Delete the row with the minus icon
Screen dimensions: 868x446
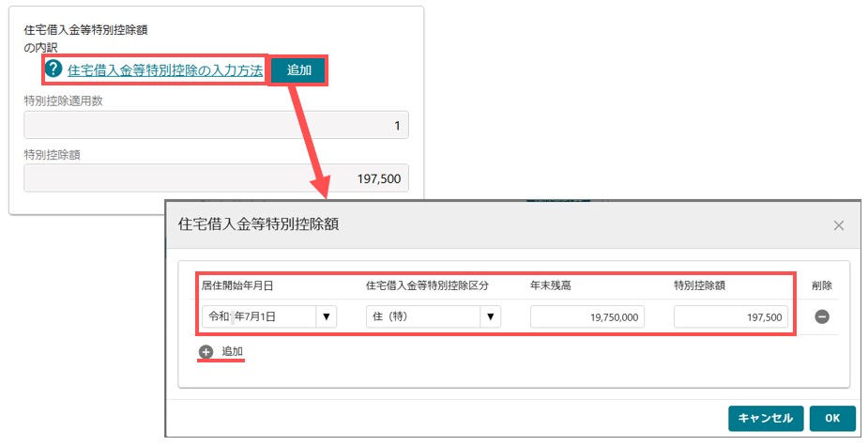(822, 316)
